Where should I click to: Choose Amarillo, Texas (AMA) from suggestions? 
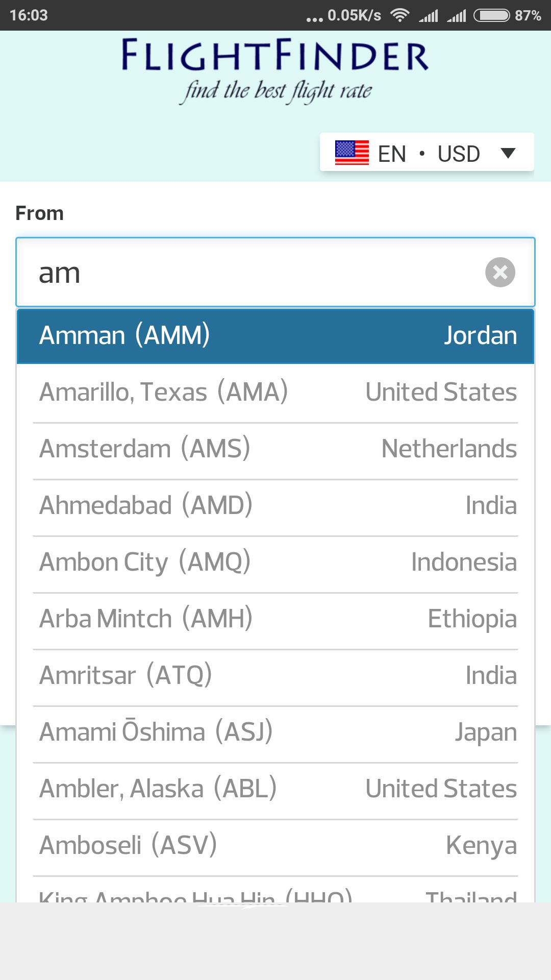coord(275,393)
